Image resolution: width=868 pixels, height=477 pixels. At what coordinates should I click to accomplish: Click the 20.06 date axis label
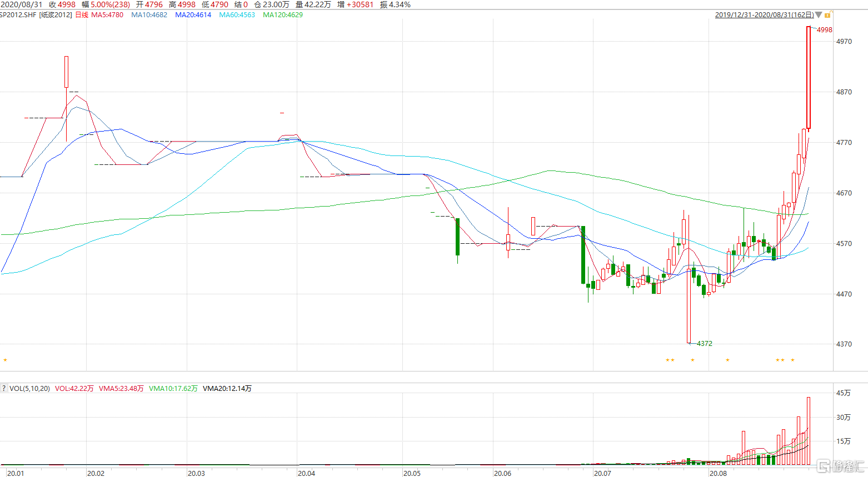coord(502,473)
